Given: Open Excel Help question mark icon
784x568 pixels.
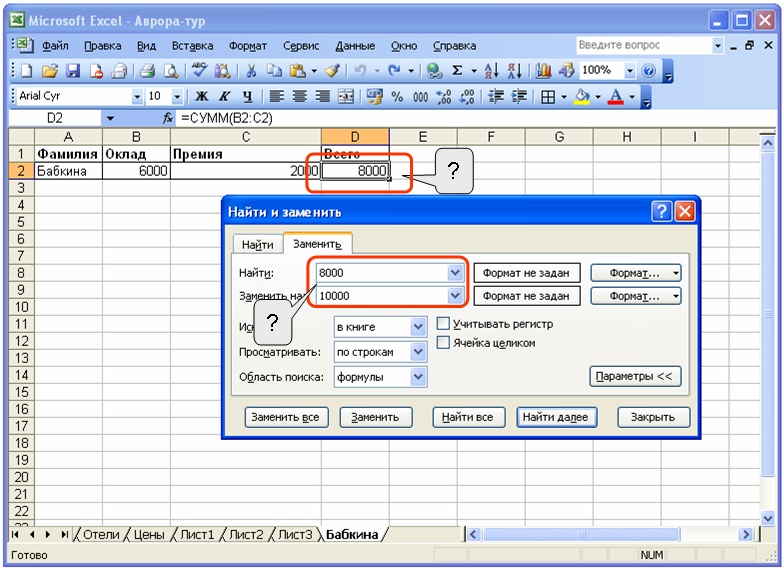Looking at the screenshot, I should pos(648,71).
